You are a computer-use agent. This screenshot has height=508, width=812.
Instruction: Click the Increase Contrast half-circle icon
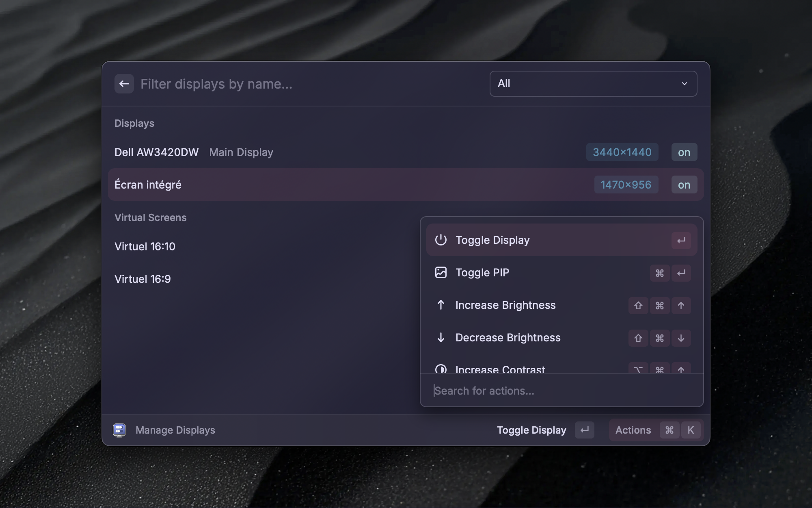click(441, 369)
